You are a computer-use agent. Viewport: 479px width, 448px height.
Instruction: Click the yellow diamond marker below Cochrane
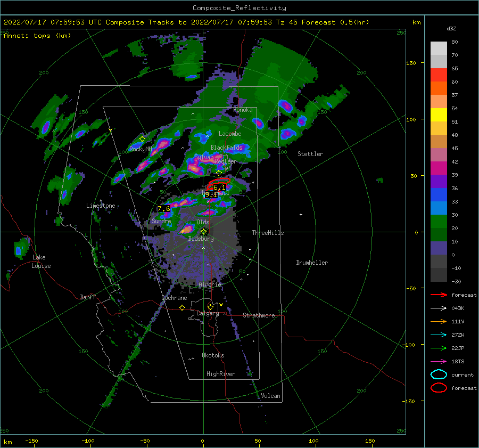[182, 307]
